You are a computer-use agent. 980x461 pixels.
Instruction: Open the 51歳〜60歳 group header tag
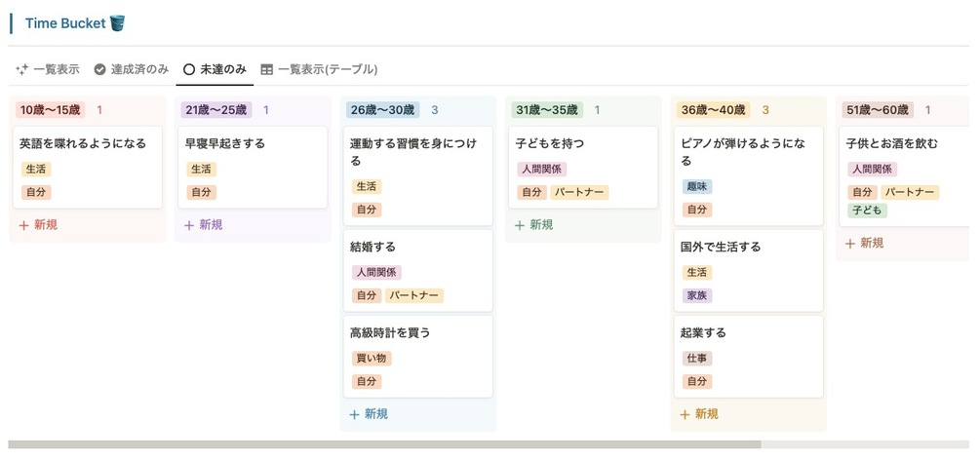point(878,110)
